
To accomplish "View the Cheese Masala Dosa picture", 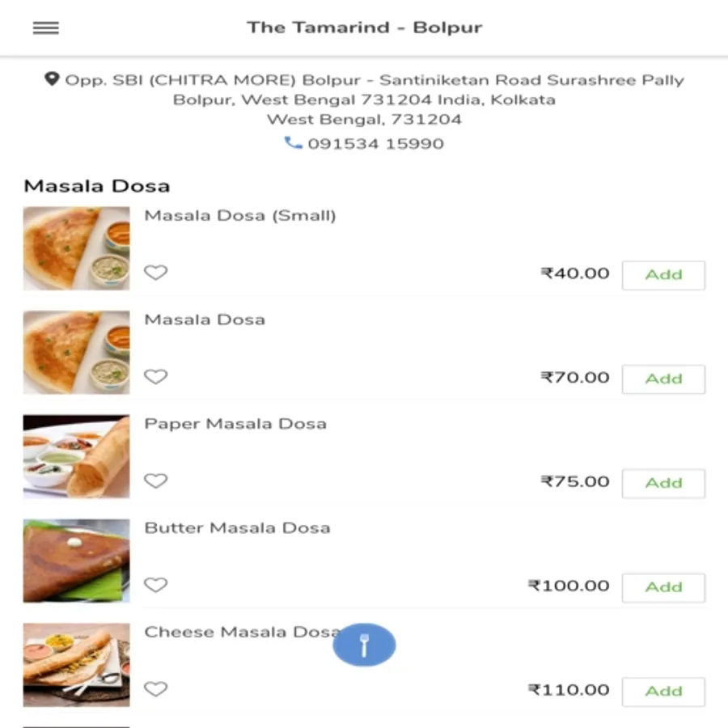I will pyautogui.click(x=77, y=665).
